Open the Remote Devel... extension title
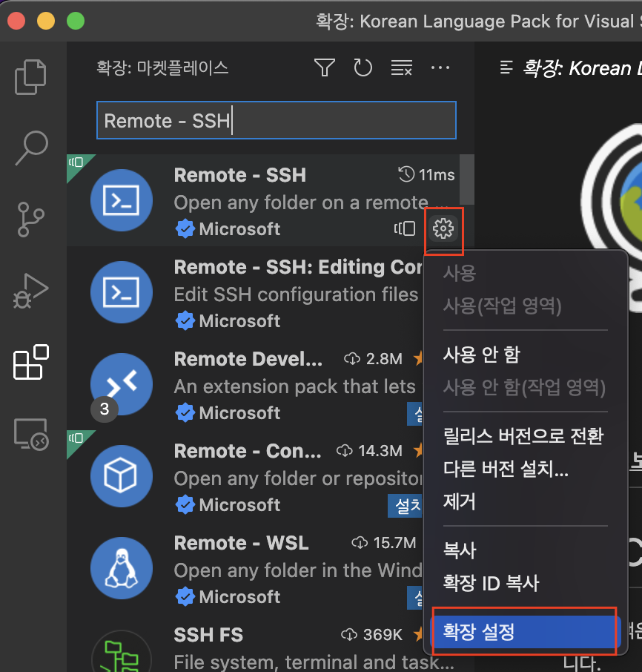This screenshot has width=642, height=672. click(248, 359)
